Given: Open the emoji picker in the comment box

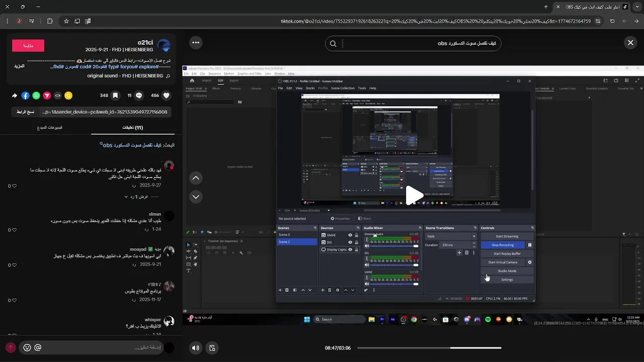Looking at the screenshot, I should tap(27, 347).
